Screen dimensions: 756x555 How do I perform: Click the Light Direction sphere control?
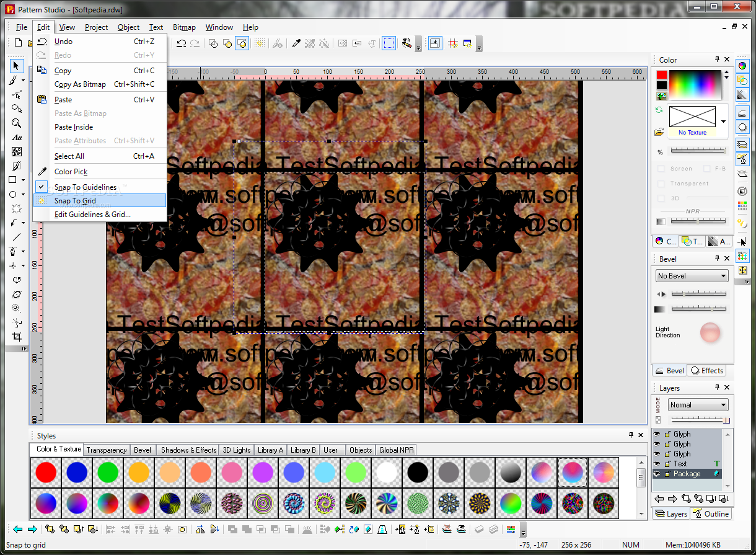pos(710,333)
